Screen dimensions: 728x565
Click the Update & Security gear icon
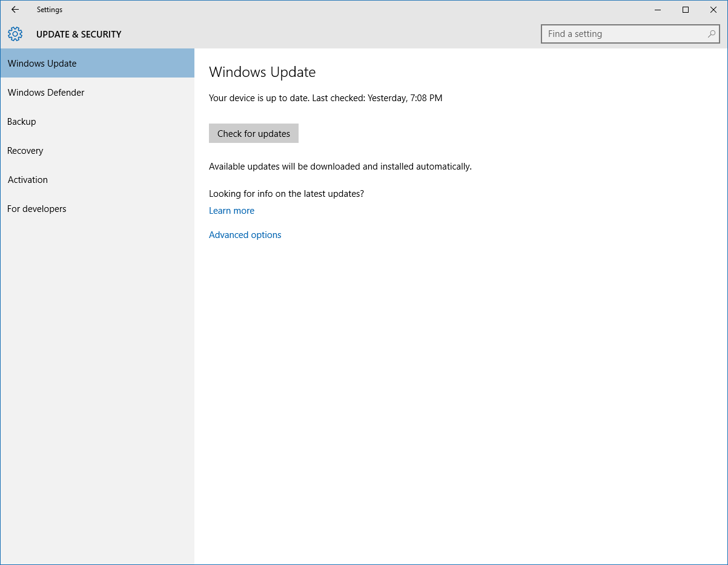(15, 34)
